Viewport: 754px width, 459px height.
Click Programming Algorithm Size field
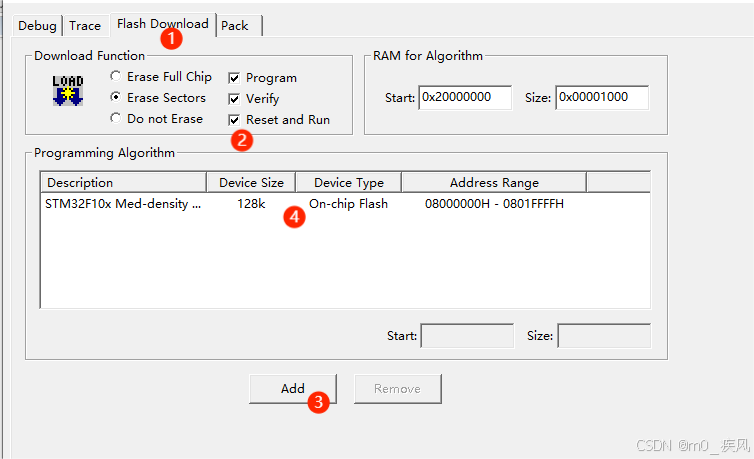coord(604,335)
